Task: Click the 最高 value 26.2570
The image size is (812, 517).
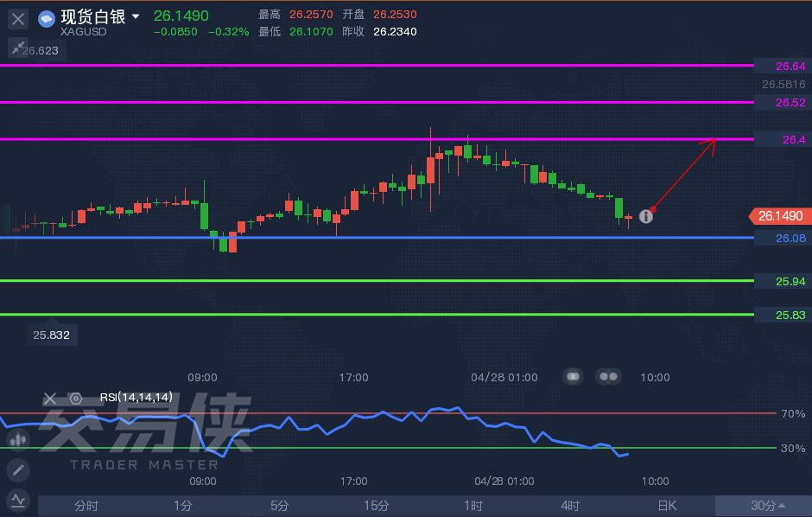Action: pyautogui.click(x=311, y=15)
